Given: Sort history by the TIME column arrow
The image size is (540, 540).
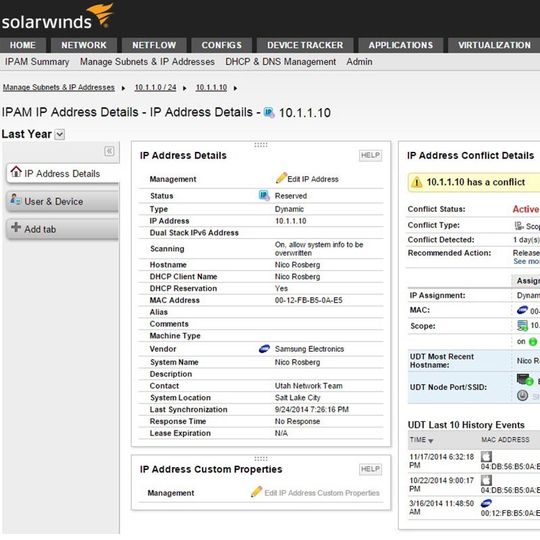Looking at the screenshot, I should pyautogui.click(x=430, y=441).
